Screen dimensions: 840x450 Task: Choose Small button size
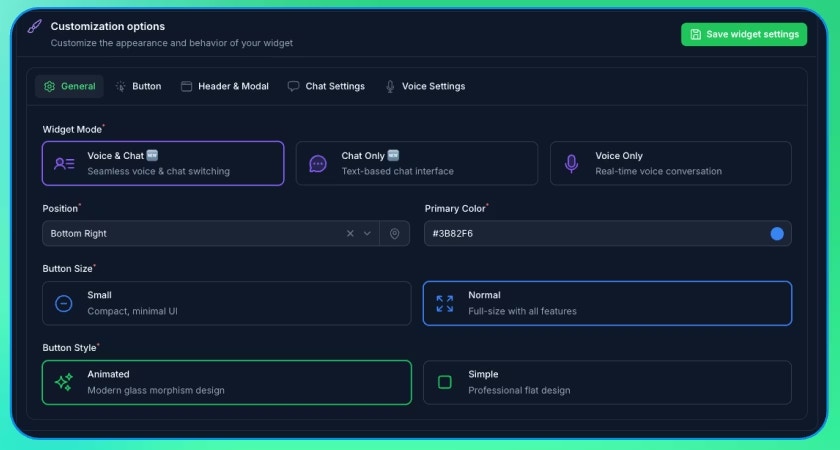click(227, 303)
